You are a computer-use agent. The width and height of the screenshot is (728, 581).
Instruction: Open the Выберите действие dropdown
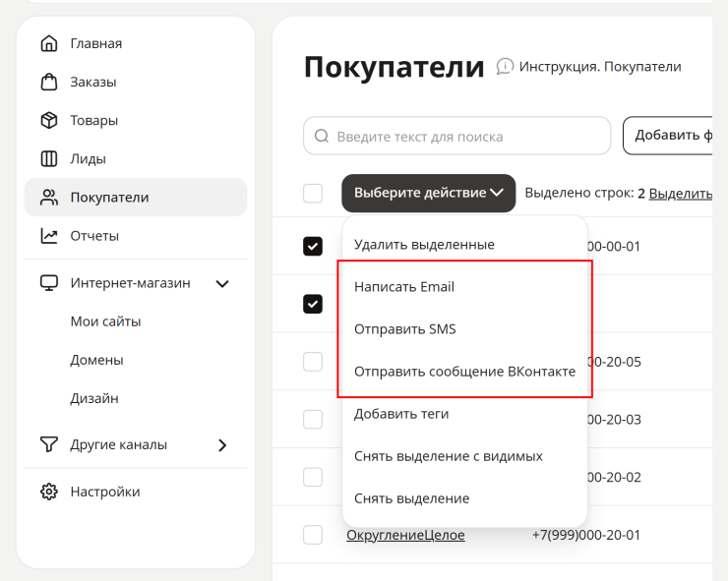point(429,193)
